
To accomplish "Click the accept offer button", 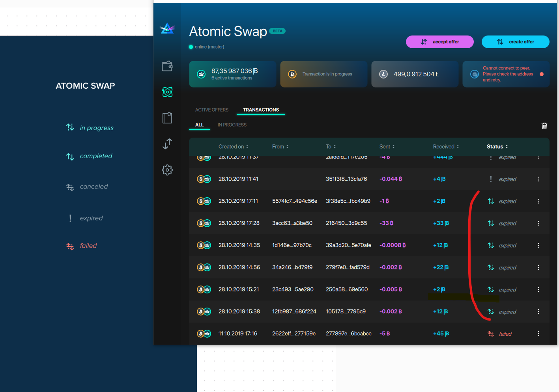I will point(439,41).
